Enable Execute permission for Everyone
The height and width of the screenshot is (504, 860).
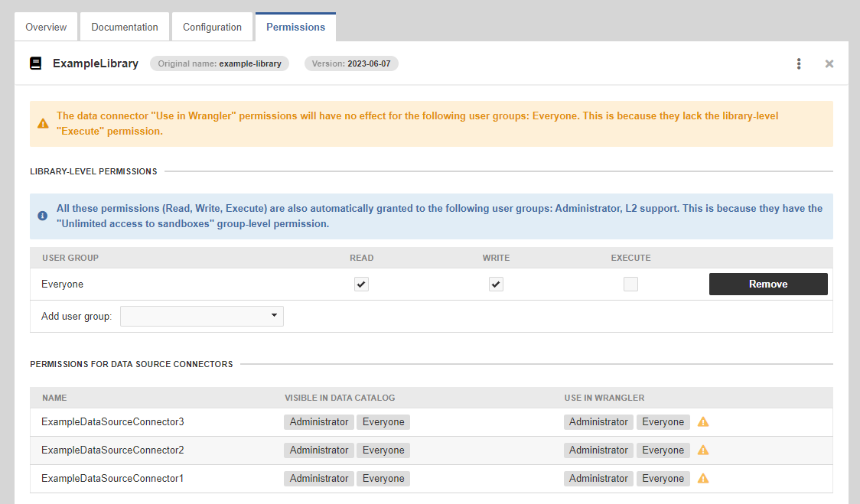[630, 285]
